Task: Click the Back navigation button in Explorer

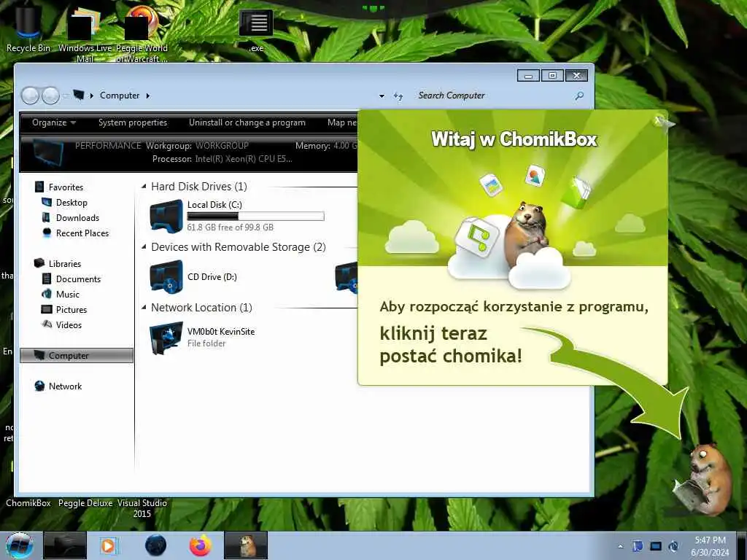Action: coord(30,96)
